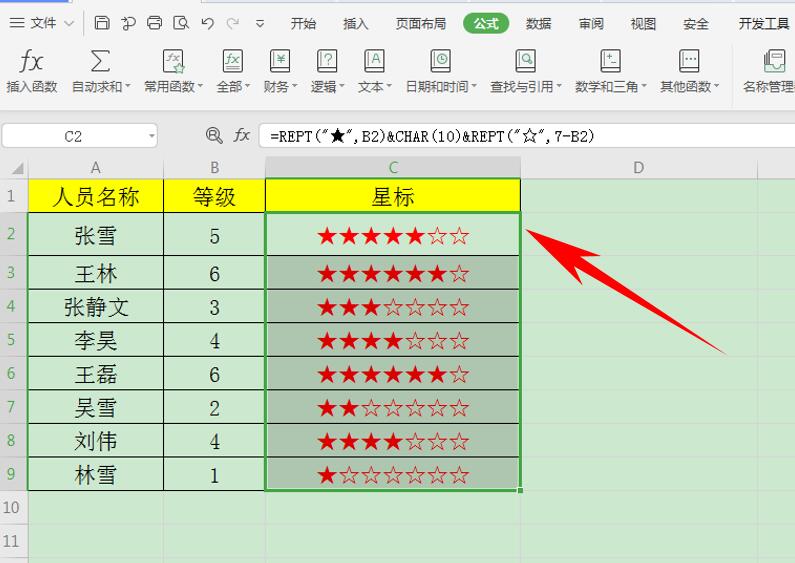Open the 全部 functions icon
This screenshot has height=563, width=795.
[233, 61]
